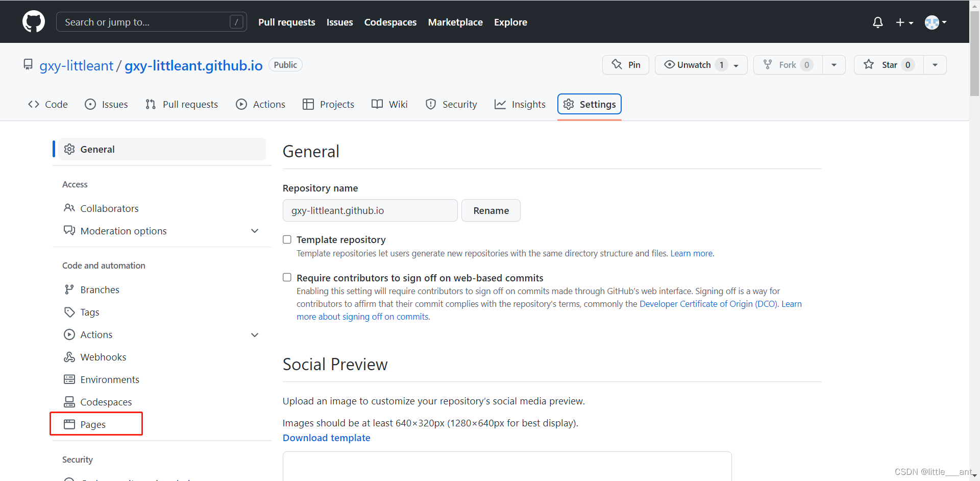980x481 pixels.
Task: Click the Tags label icon
Action: (x=69, y=312)
